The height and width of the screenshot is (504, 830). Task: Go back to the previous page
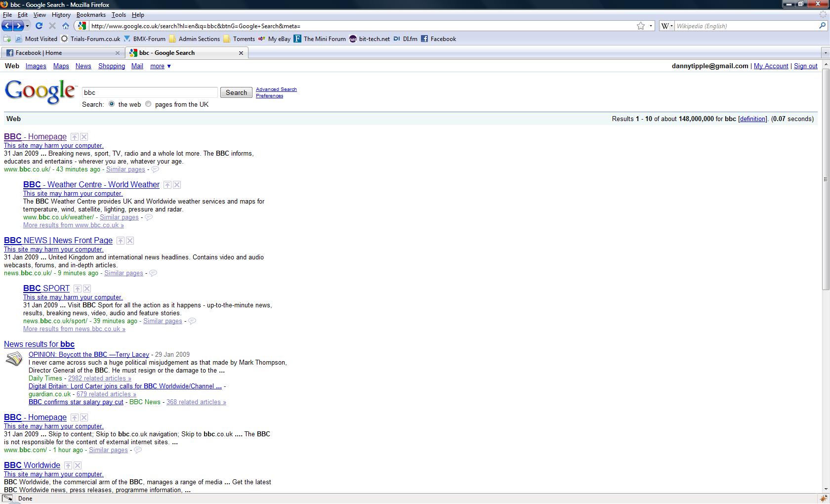pos(7,26)
